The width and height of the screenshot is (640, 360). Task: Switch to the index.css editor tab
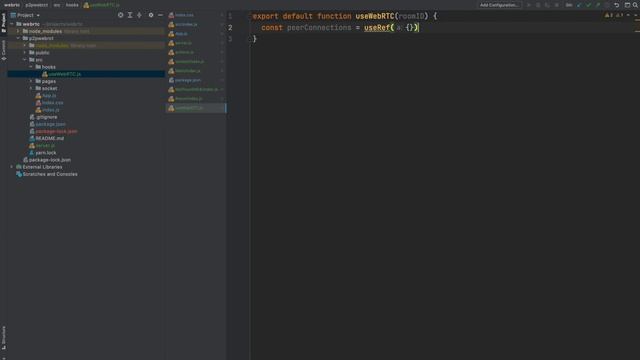(196, 15)
